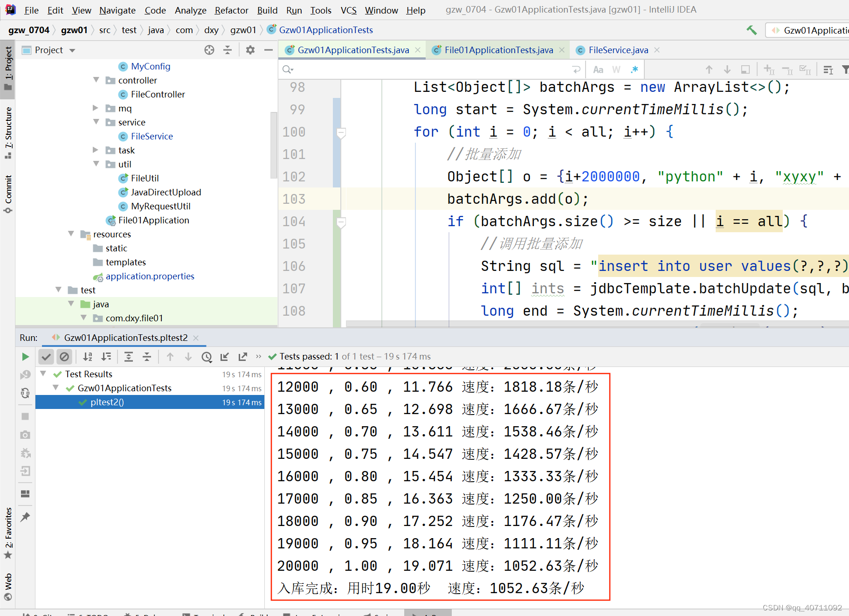Select pltest2() test result
The image size is (849, 616).
click(150, 402)
